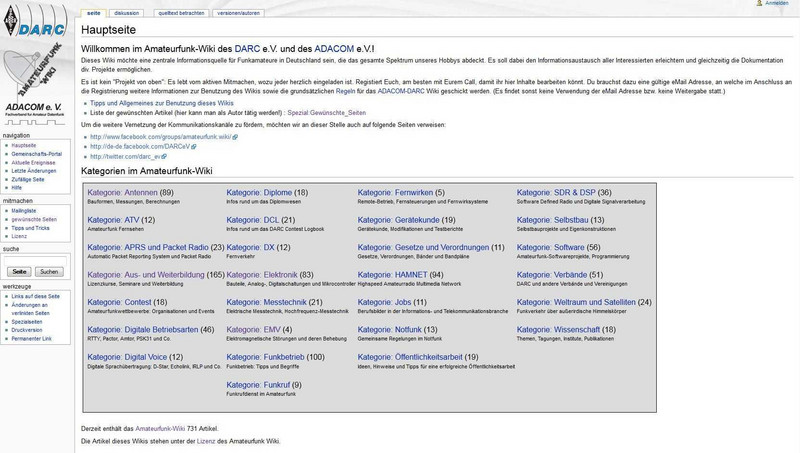
Task: Open Hilfe sidebar link
Action: [x=17, y=188]
